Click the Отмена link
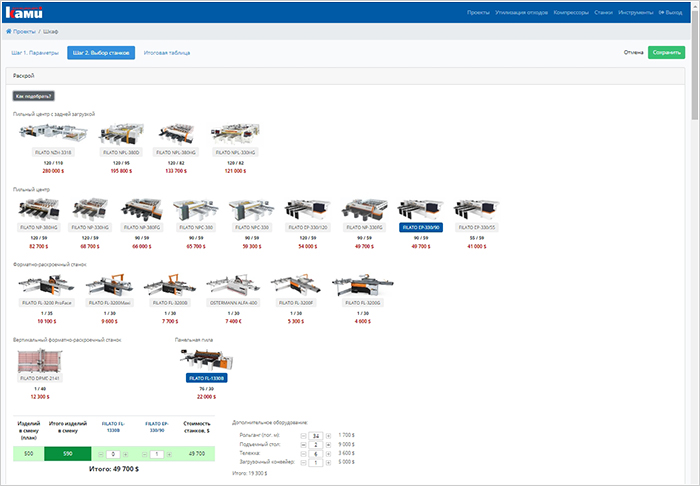The image size is (700, 486). (633, 52)
